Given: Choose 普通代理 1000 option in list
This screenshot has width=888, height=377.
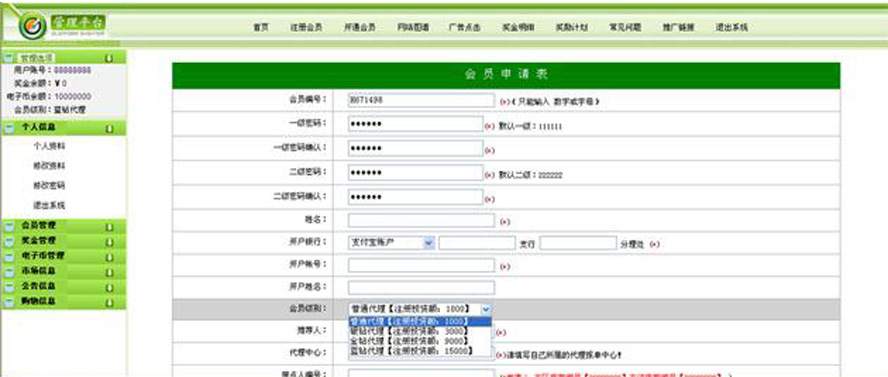Looking at the screenshot, I should tap(419, 321).
